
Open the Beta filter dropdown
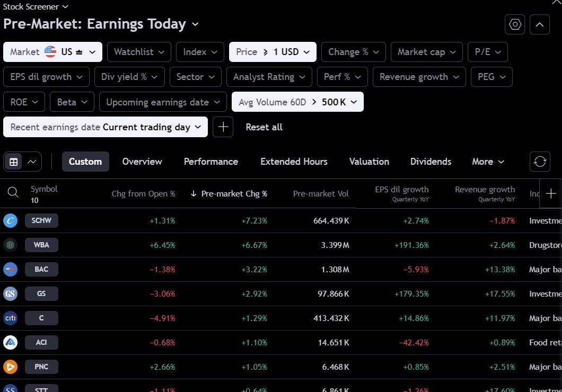[72, 102]
